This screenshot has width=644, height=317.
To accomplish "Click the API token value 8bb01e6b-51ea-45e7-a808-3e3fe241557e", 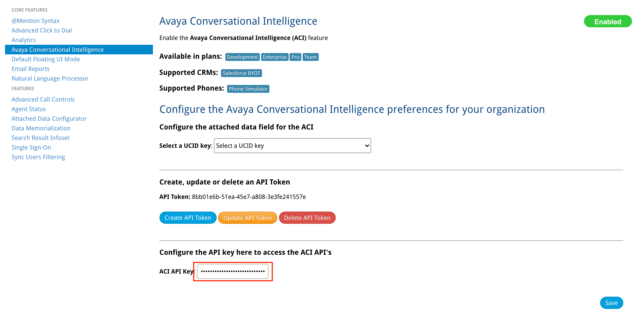I will coord(248,197).
